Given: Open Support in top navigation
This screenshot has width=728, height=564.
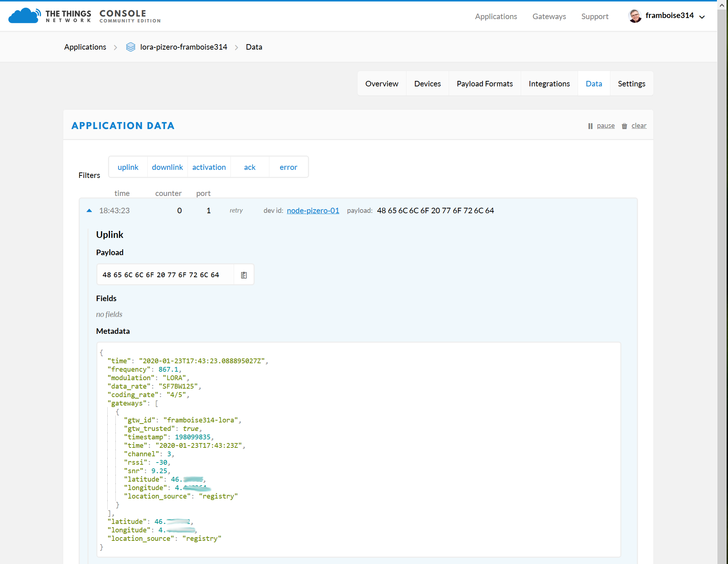Looking at the screenshot, I should tap(595, 17).
